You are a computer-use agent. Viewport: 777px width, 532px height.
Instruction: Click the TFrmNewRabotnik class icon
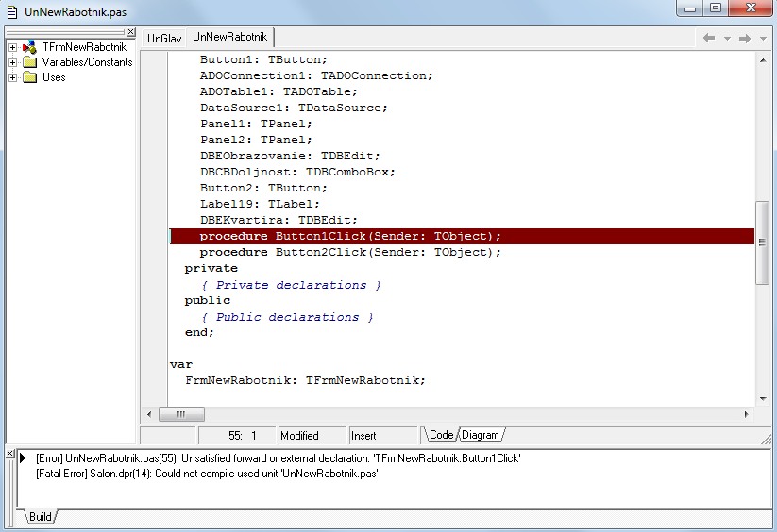pos(29,47)
